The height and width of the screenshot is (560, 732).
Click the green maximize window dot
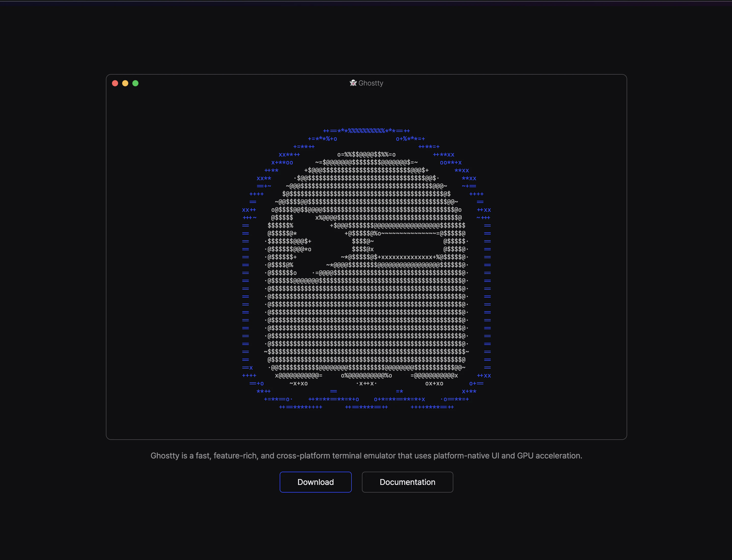[x=135, y=83]
